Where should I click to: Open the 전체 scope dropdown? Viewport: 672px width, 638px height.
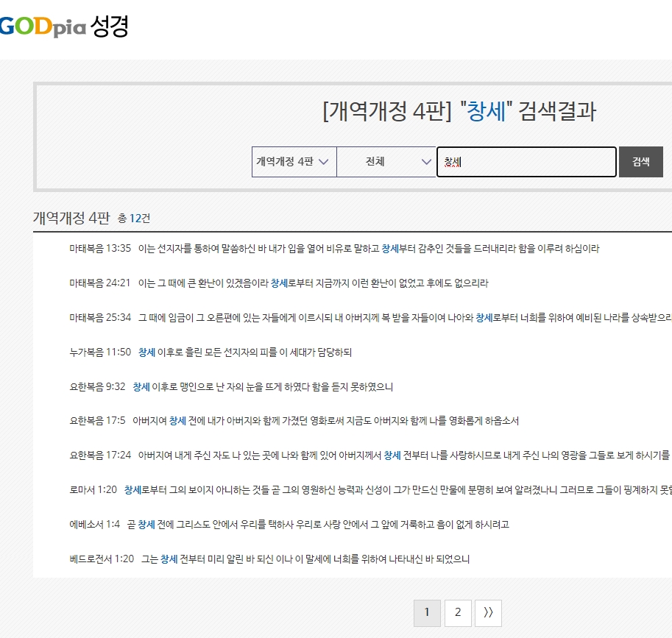click(x=386, y=162)
